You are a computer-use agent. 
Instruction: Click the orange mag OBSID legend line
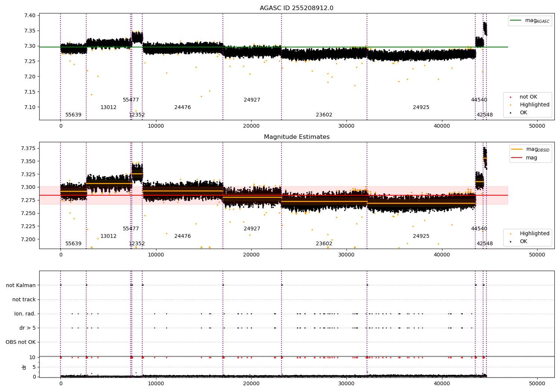click(x=517, y=149)
